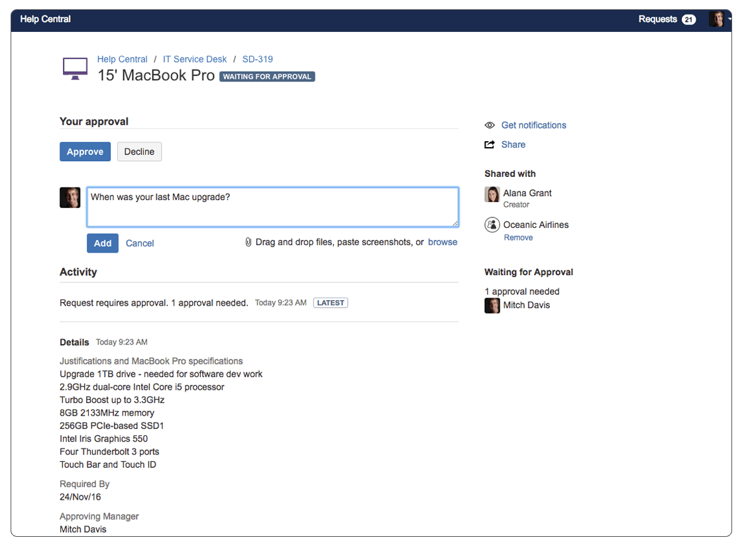Click Alana Grant's avatar
The height and width of the screenshot is (560, 748).
(492, 194)
